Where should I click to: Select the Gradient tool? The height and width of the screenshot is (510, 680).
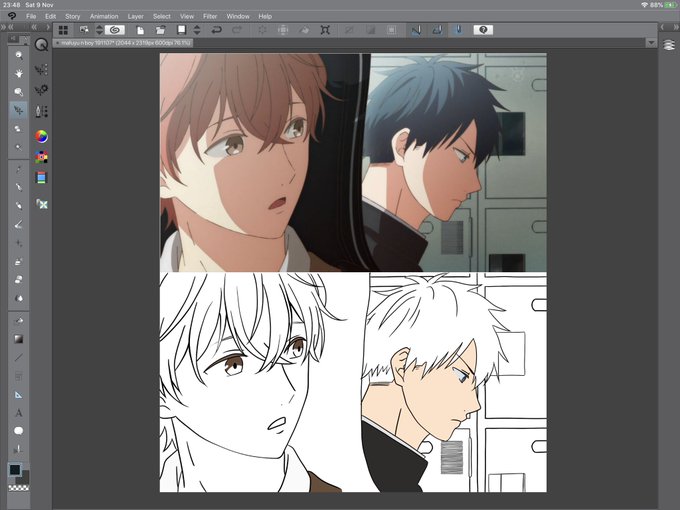coord(19,339)
